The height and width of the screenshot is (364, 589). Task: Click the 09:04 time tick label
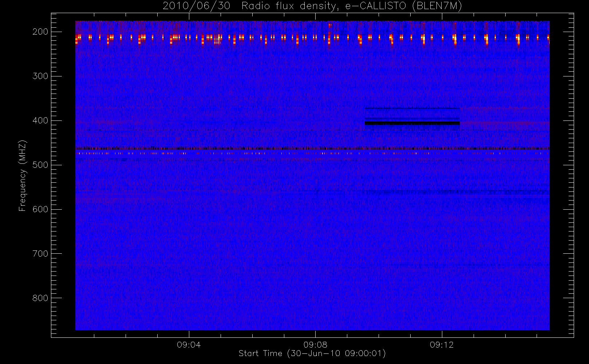[189, 345]
